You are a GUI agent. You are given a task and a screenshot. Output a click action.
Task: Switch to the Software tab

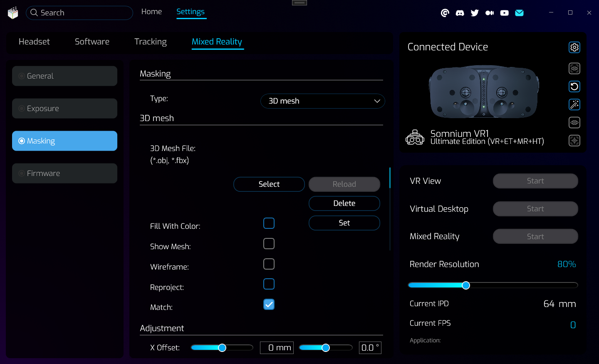click(92, 42)
